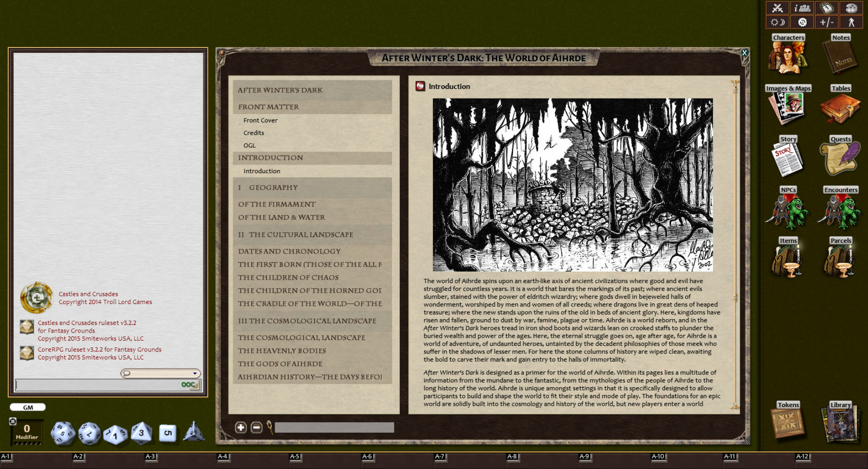Collapse the INTRODUCTION section header
This screenshot has width=868, height=469.
tap(312, 158)
